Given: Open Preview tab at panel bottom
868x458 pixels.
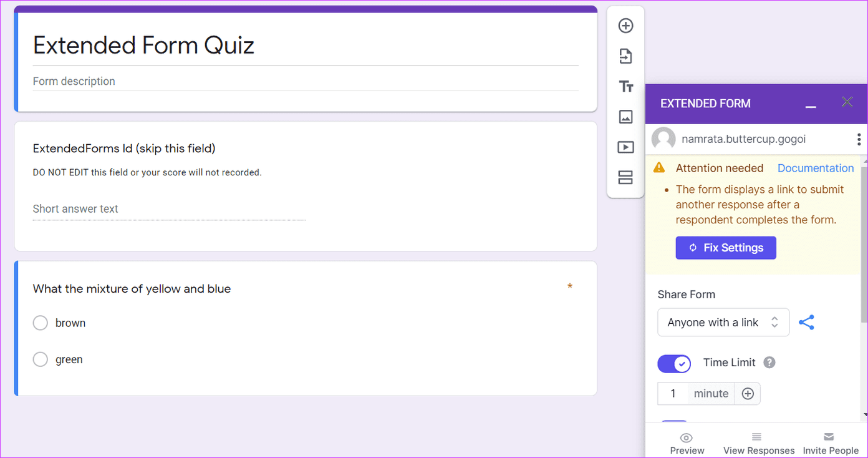Looking at the screenshot, I should (687, 444).
